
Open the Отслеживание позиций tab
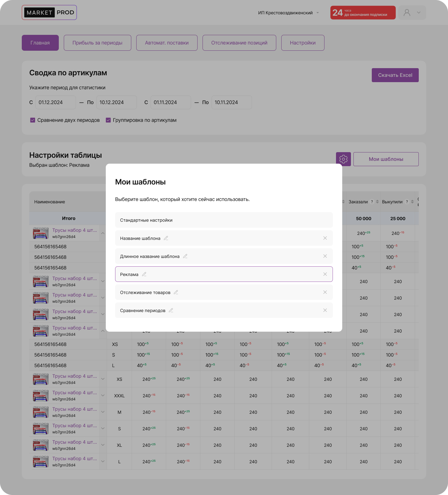(x=239, y=43)
